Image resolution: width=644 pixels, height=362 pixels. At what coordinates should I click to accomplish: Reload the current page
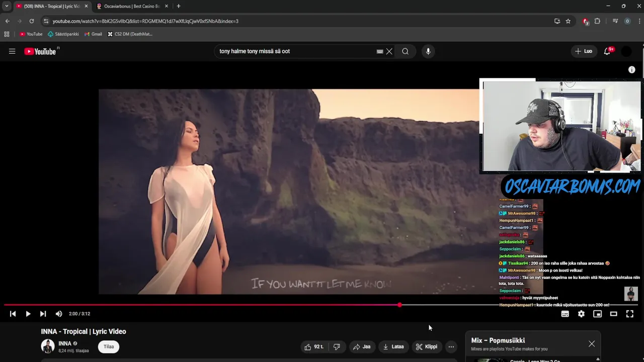pyautogui.click(x=31, y=21)
